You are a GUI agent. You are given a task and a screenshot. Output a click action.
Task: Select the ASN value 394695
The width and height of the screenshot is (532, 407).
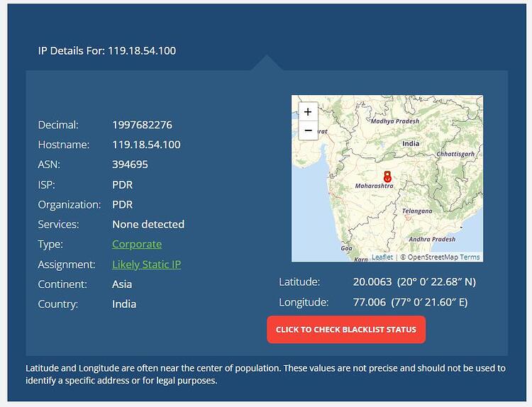point(130,165)
